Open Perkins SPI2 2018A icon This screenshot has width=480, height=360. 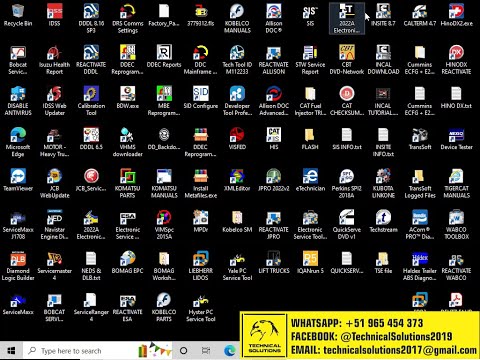click(347, 184)
